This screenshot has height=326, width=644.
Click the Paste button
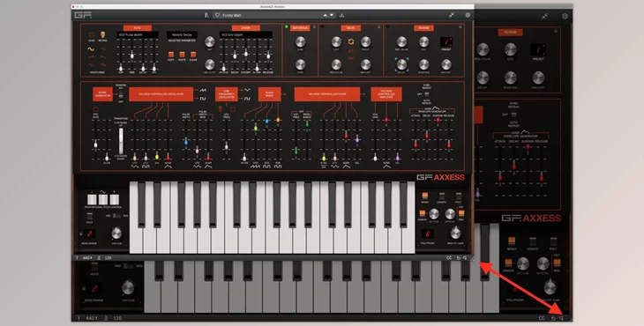pyautogui.click(x=182, y=55)
